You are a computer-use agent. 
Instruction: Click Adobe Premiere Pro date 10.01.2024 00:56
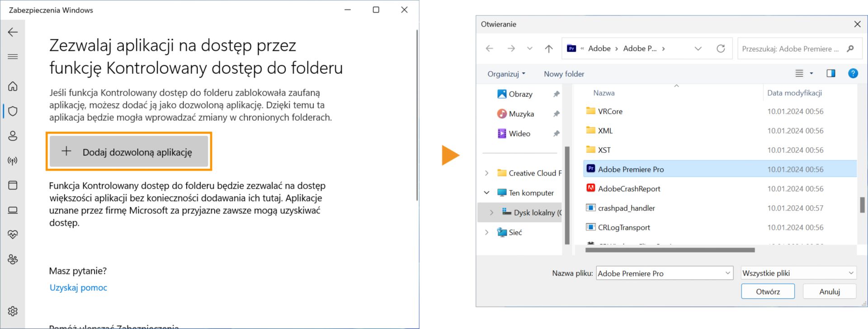(x=795, y=169)
